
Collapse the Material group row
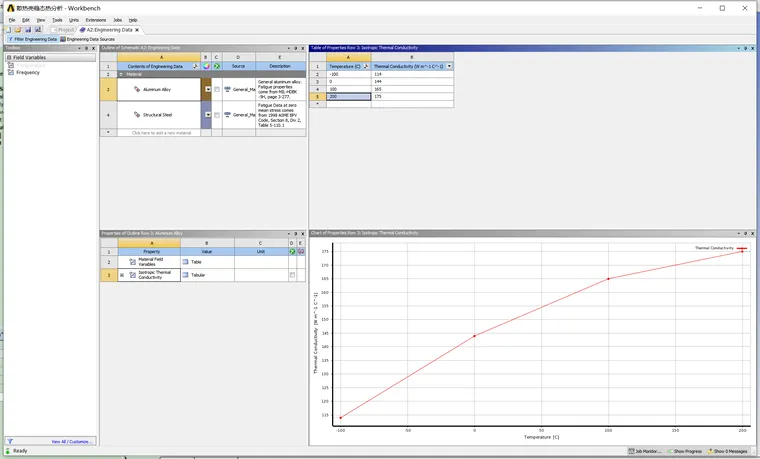coord(121,74)
